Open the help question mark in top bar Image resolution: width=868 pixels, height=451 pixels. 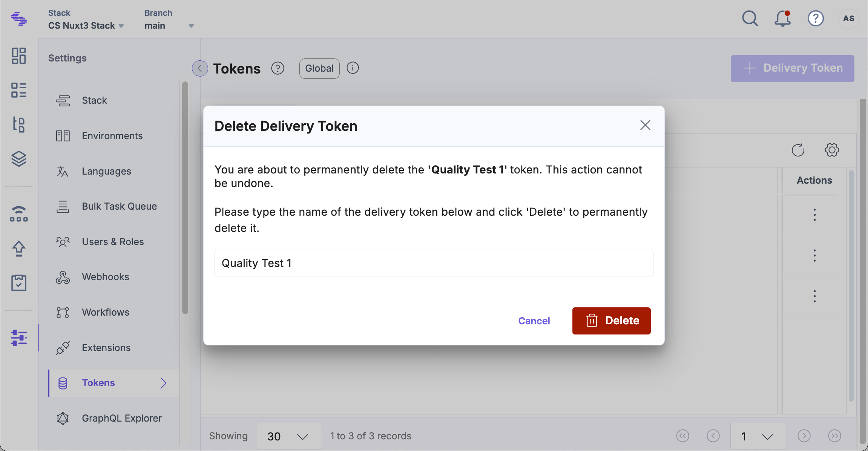pyautogui.click(x=815, y=19)
